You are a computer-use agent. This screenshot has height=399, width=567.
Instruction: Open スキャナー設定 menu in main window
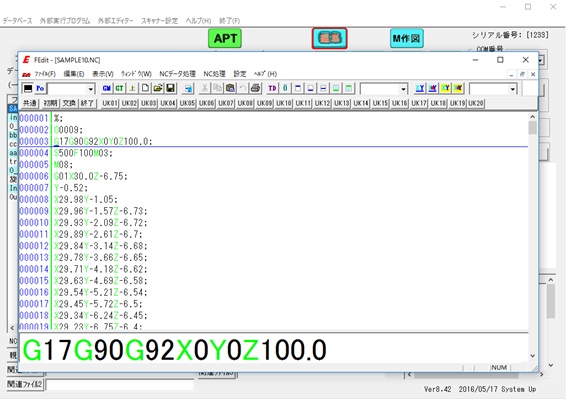(159, 21)
